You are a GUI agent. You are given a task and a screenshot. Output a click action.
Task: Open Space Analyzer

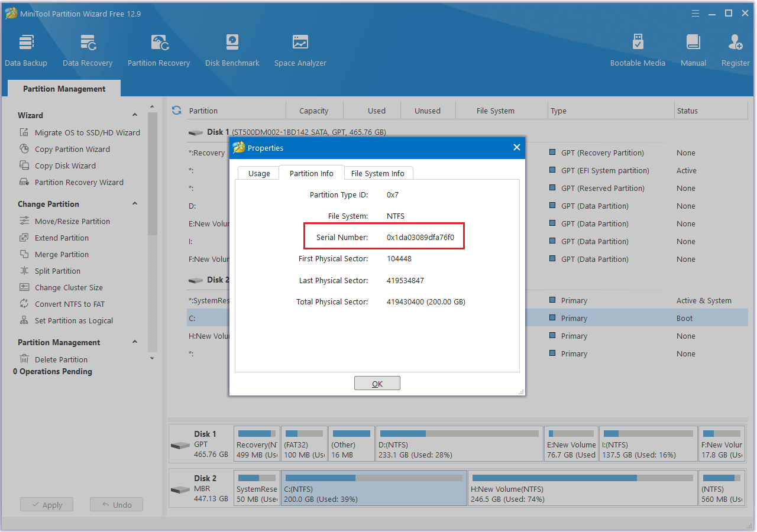coord(300,51)
